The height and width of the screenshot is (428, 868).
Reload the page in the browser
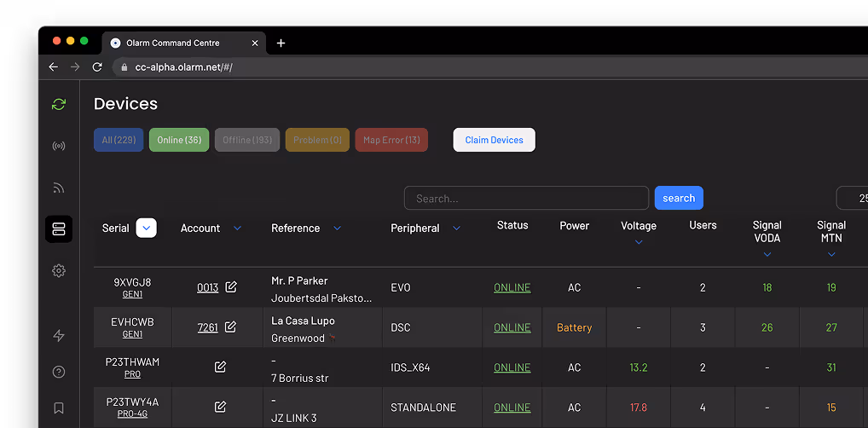[97, 67]
